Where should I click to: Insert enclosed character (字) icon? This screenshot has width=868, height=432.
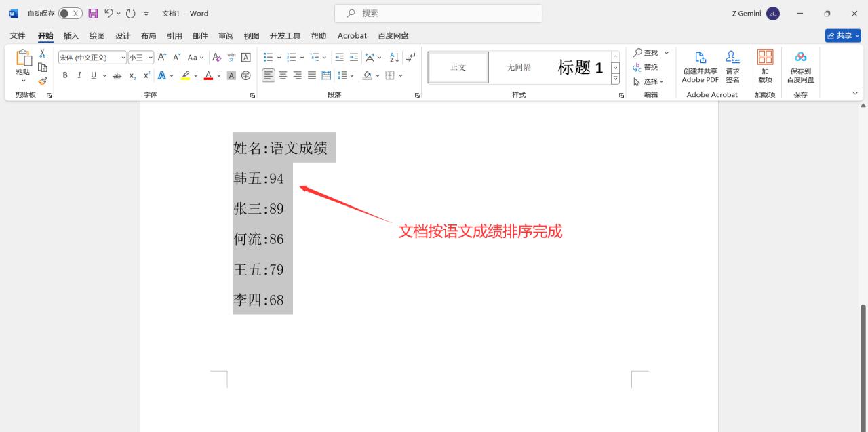246,75
